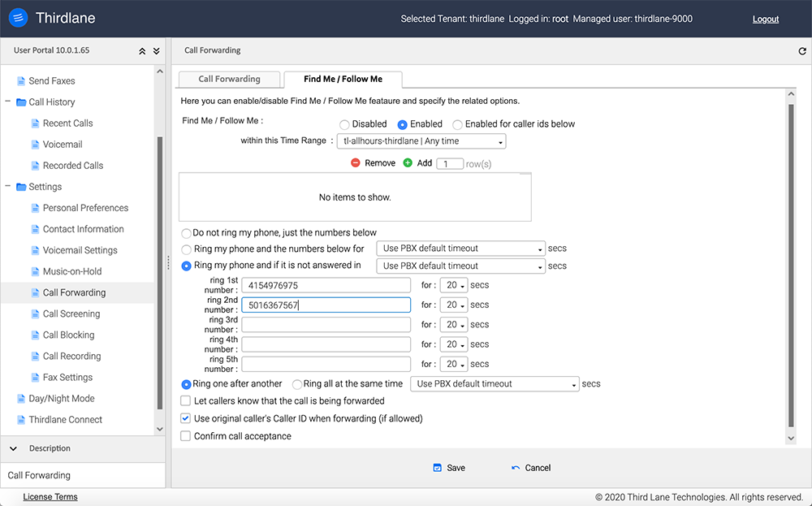Open the License Terms link

tap(50, 497)
